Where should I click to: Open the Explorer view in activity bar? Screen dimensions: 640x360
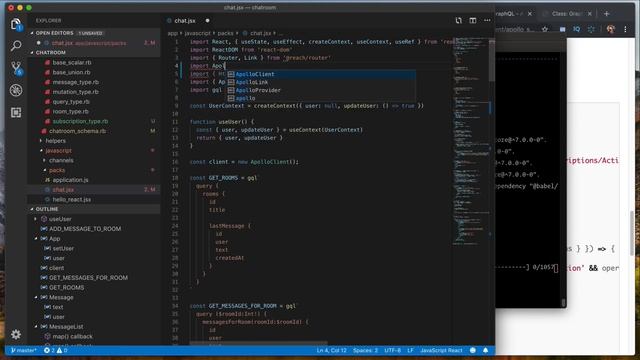[x=16, y=24]
